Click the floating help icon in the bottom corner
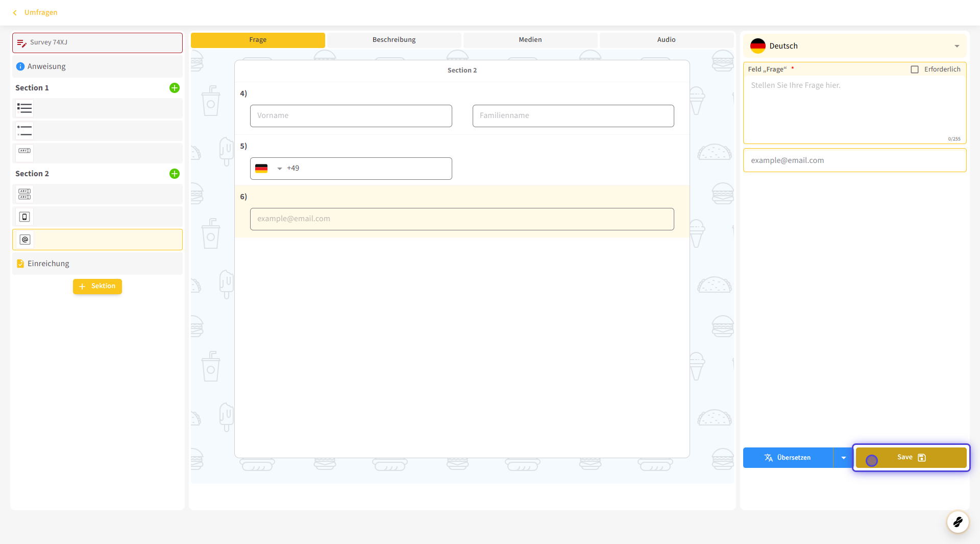This screenshot has width=980, height=544. 958,522
